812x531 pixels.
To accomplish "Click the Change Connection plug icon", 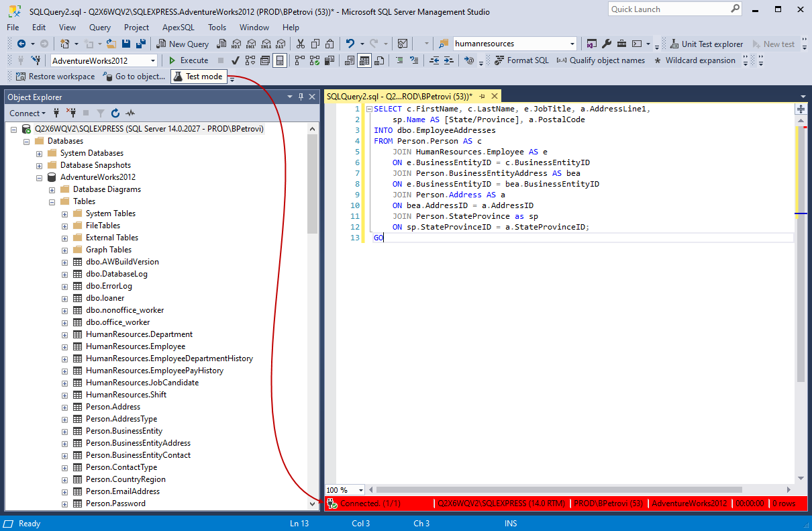I will [36, 60].
